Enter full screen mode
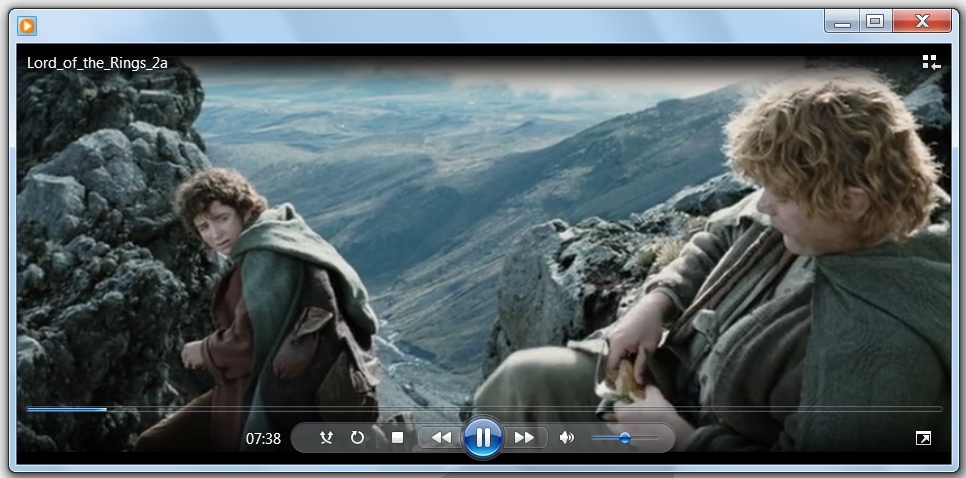Image resolution: width=966 pixels, height=478 pixels. 923,438
